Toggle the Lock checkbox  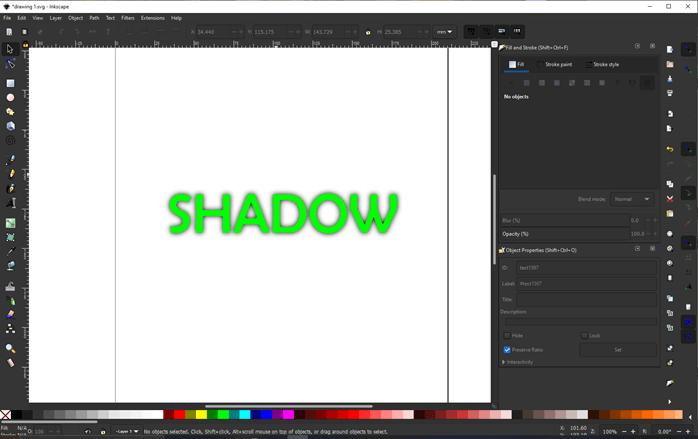[584, 335]
